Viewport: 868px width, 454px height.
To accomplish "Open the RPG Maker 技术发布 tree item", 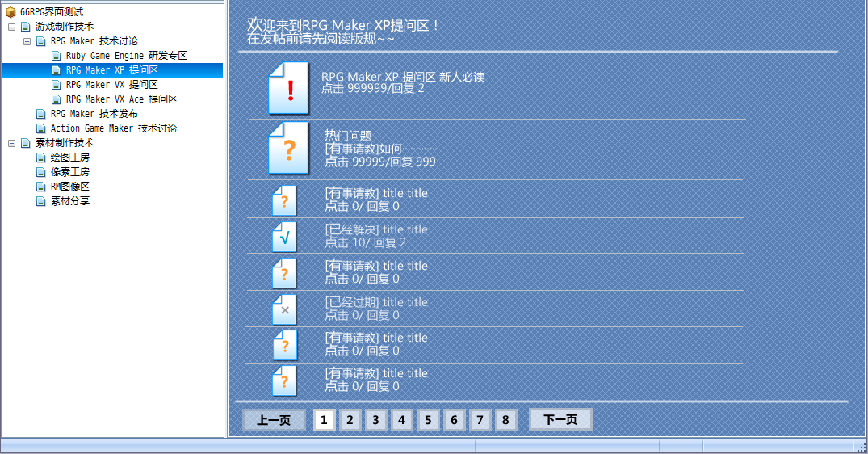I will (x=94, y=113).
